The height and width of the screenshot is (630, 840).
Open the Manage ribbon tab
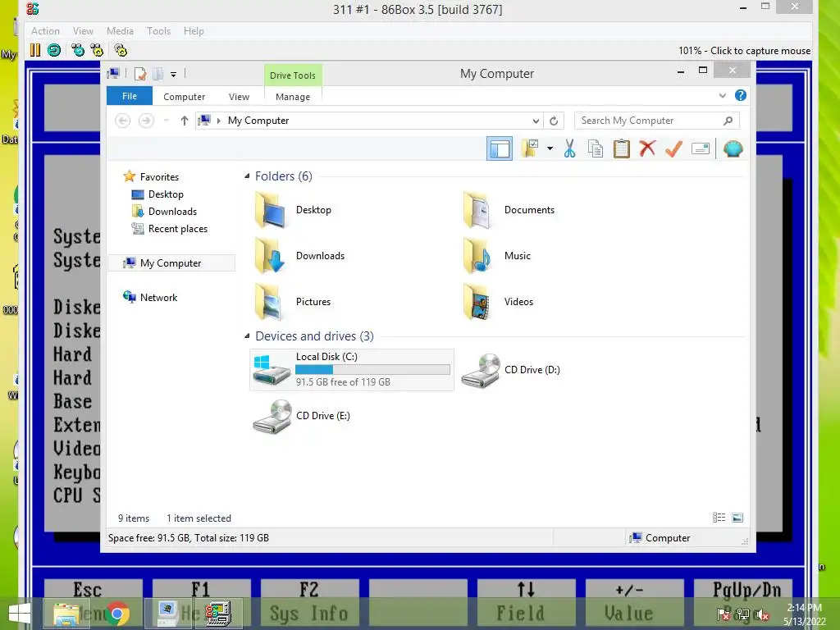[293, 97]
